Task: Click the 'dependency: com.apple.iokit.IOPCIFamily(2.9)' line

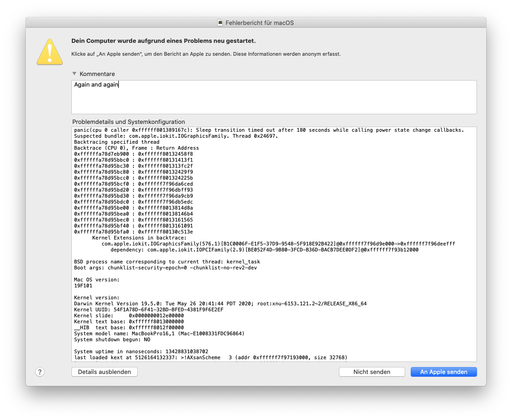Action: 264,250
